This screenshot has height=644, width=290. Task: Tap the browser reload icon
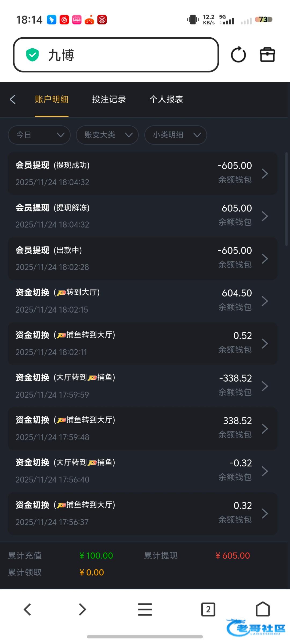[238, 55]
